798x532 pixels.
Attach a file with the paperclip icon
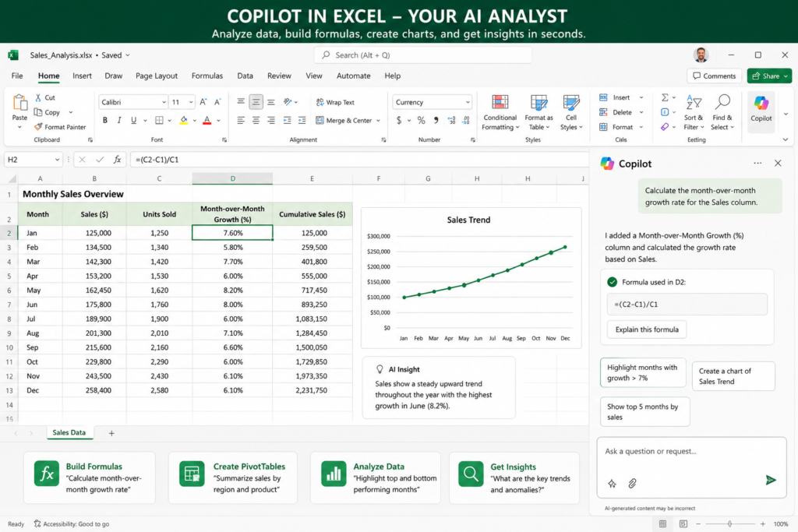pos(632,483)
